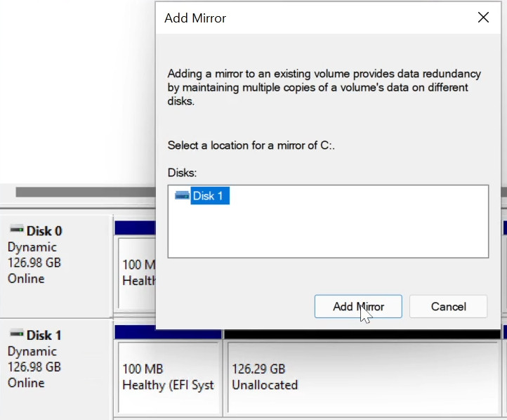Click the Disk 0 drive icon

click(x=16, y=230)
